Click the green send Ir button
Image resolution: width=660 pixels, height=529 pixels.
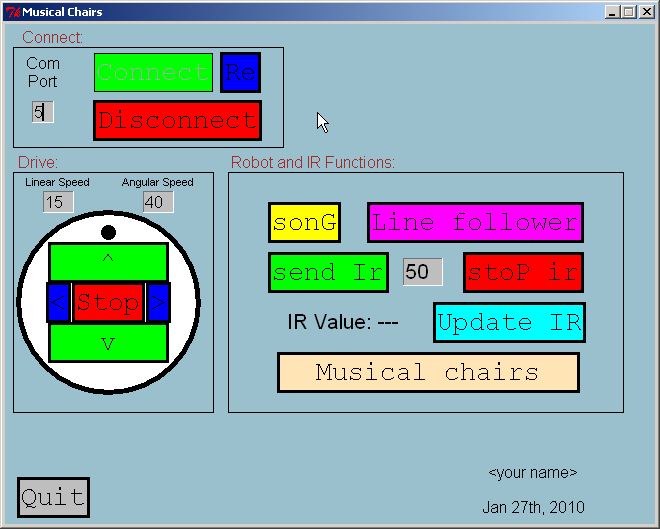click(328, 273)
